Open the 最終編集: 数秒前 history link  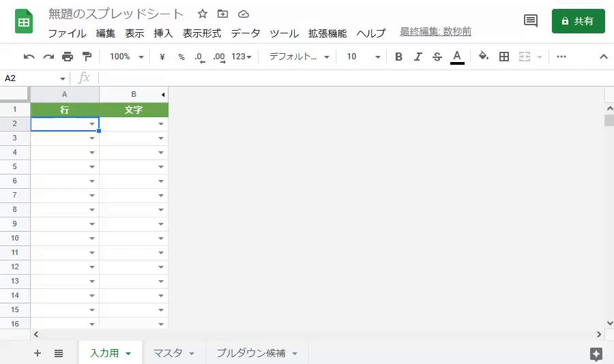click(x=435, y=32)
